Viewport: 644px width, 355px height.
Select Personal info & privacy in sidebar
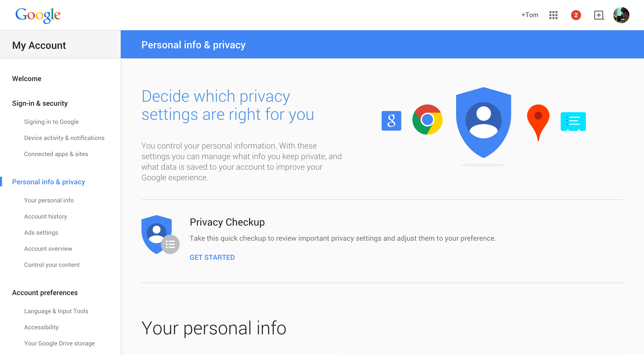48,182
